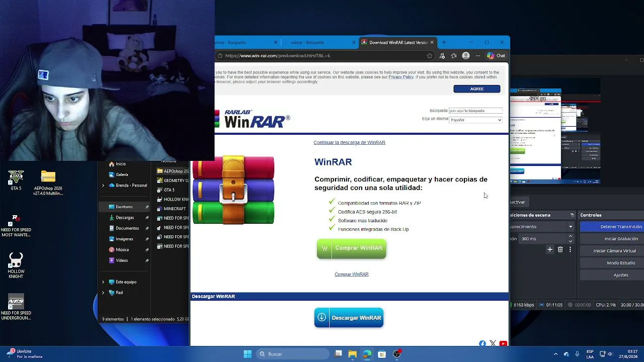Open Copilot Chat in the browser
Viewport: 644px width, 362px height.
tap(496, 56)
